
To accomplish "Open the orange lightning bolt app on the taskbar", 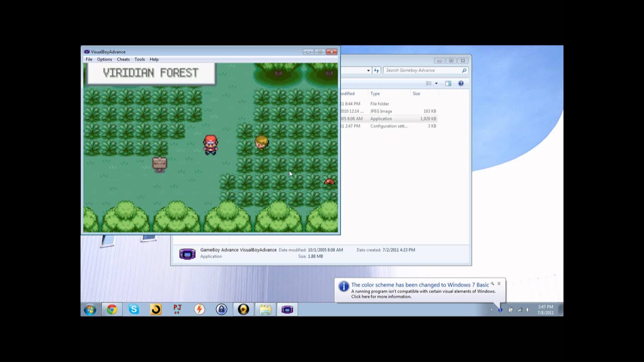I will pos(199,310).
